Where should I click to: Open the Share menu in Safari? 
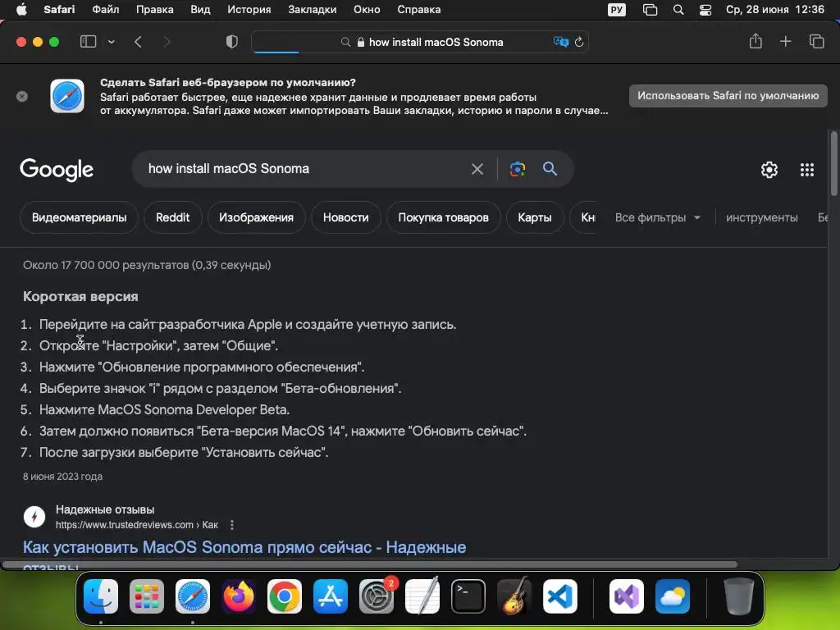point(756,41)
